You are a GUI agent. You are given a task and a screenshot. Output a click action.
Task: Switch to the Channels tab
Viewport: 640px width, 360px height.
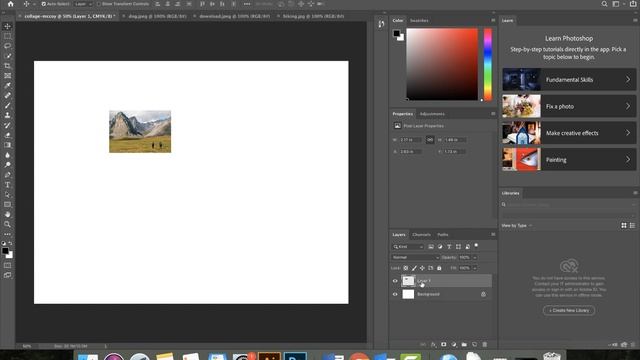421,235
